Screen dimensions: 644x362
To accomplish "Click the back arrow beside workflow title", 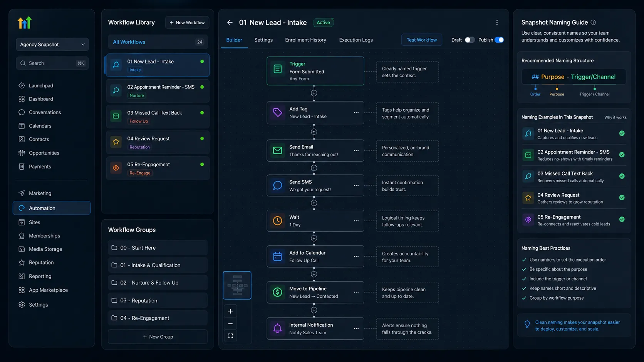I will click(x=230, y=23).
